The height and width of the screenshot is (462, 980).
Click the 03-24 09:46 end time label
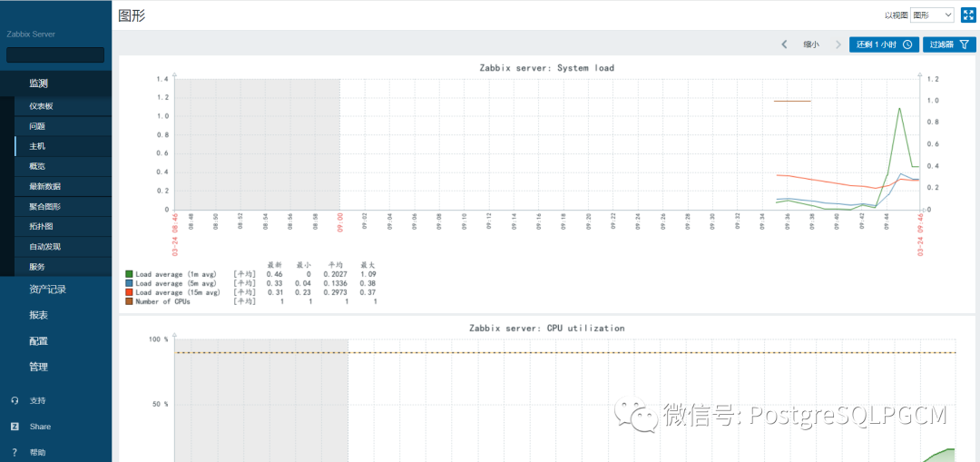coord(920,234)
